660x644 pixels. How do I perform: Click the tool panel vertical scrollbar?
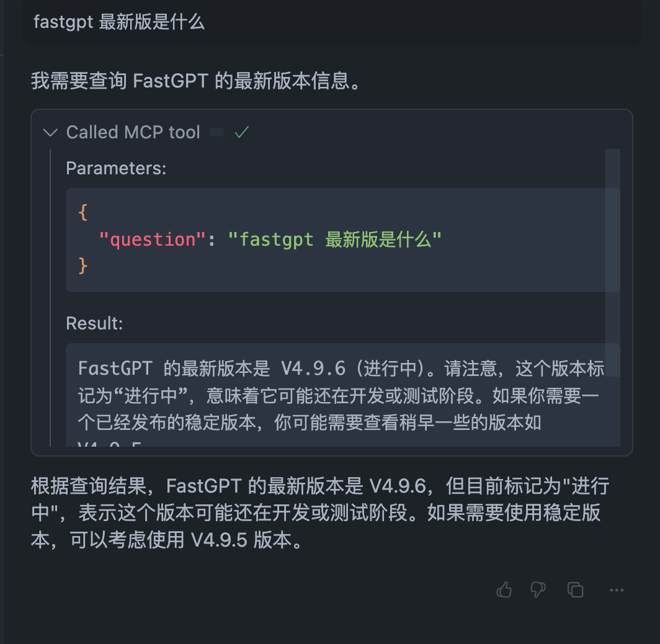pyautogui.click(x=612, y=261)
